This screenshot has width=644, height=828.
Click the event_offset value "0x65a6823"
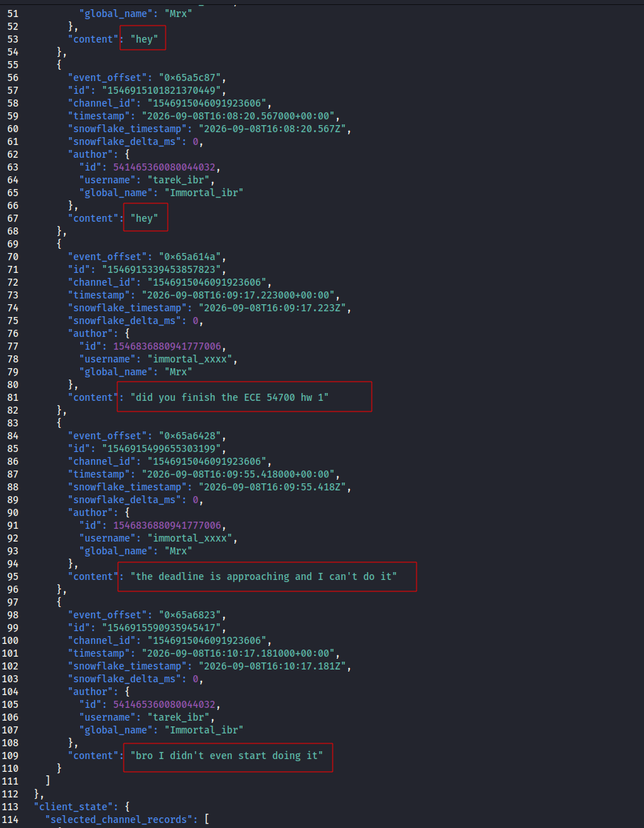(x=190, y=615)
